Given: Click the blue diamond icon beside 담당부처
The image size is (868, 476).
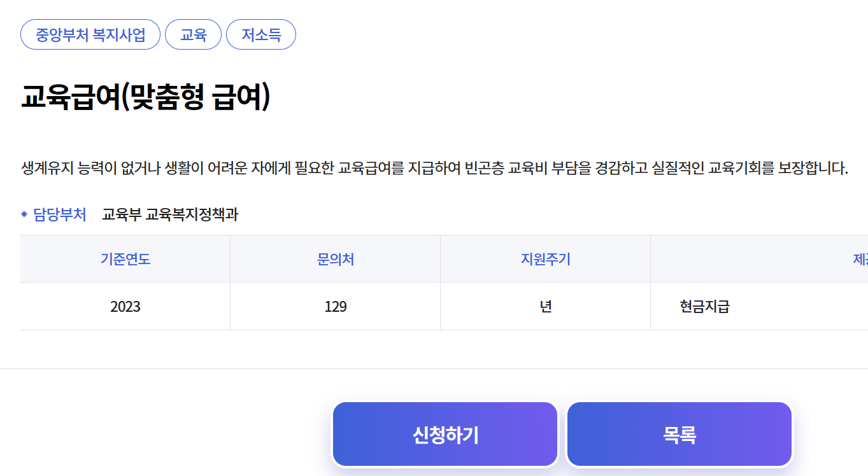Looking at the screenshot, I should click(x=25, y=214).
